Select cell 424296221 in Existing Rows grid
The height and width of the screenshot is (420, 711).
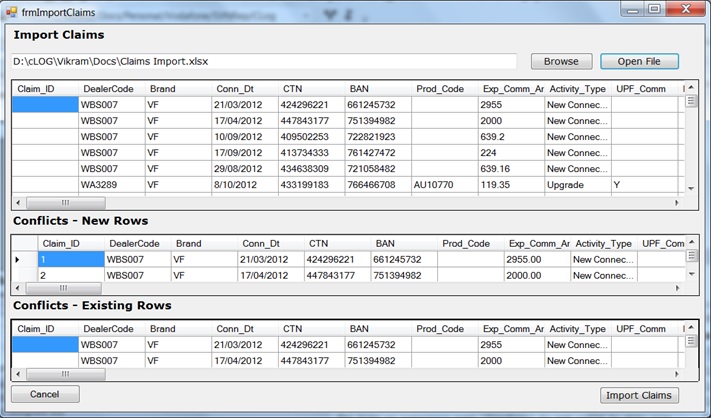(311, 345)
